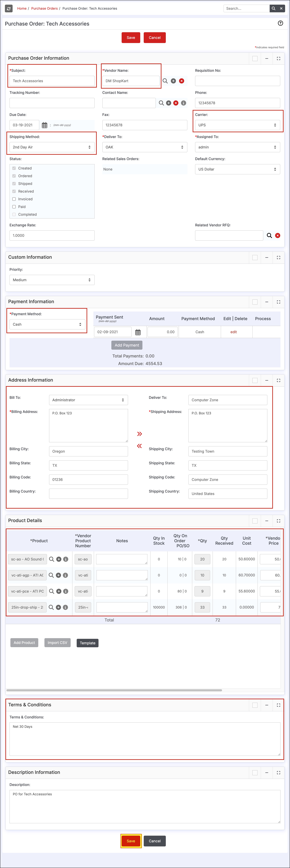The width and height of the screenshot is (290, 868).
Task: Click the Add Payment button
Action: (x=127, y=345)
